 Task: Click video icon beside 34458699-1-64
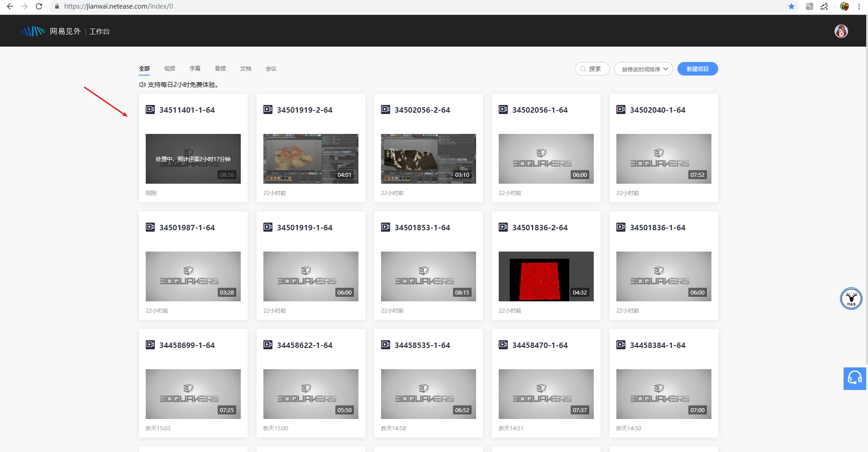[x=150, y=345]
